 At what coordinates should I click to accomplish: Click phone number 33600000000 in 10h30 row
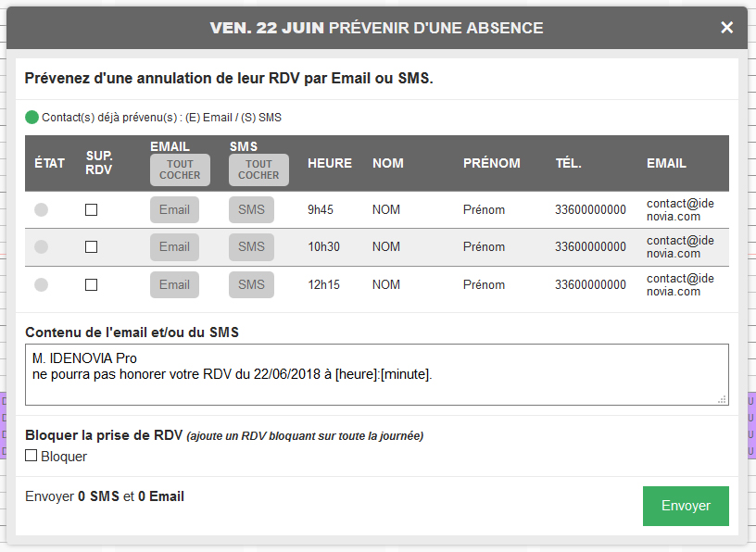tap(591, 247)
